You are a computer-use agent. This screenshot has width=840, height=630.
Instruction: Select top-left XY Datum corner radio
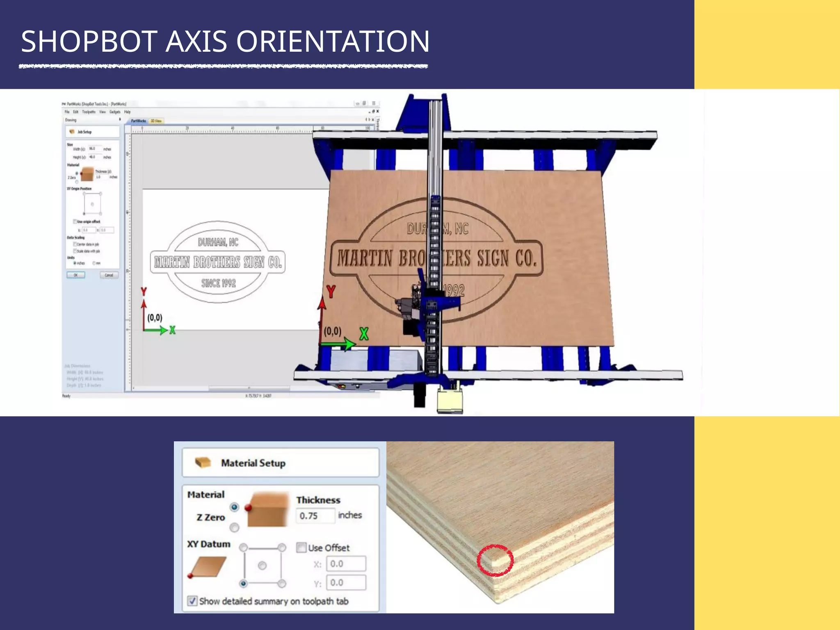point(243,548)
